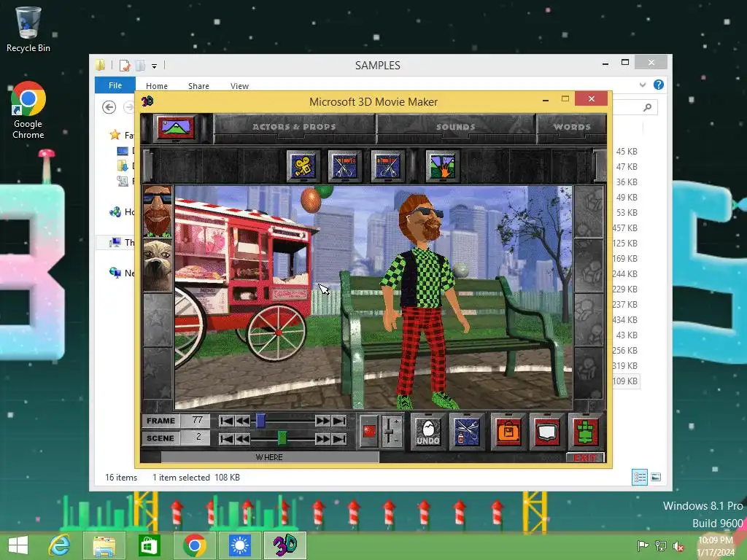747x560 pixels.
Task: Expand the SAMPLES explorer ribbon chevron
Action: 643,85
